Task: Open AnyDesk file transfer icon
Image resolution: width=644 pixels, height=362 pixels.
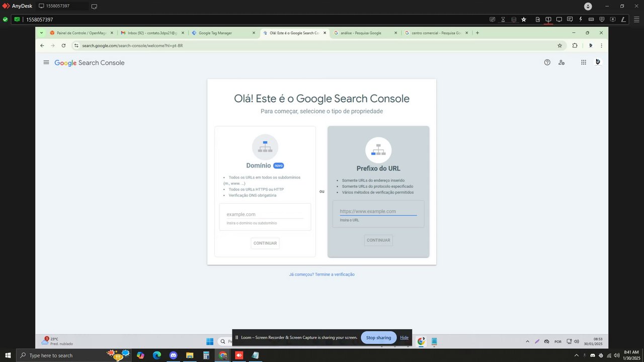Action: (538, 20)
